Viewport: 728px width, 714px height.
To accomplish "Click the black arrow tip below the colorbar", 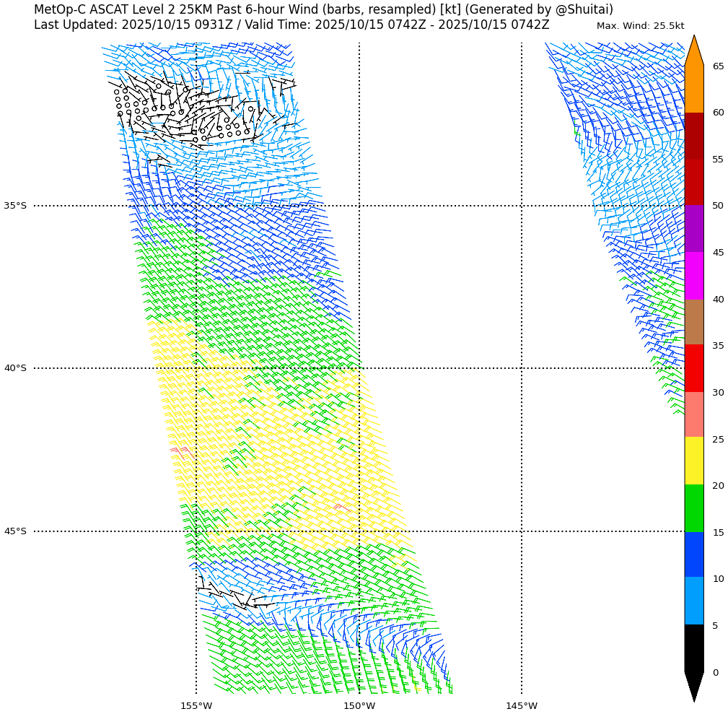I will (x=693, y=686).
